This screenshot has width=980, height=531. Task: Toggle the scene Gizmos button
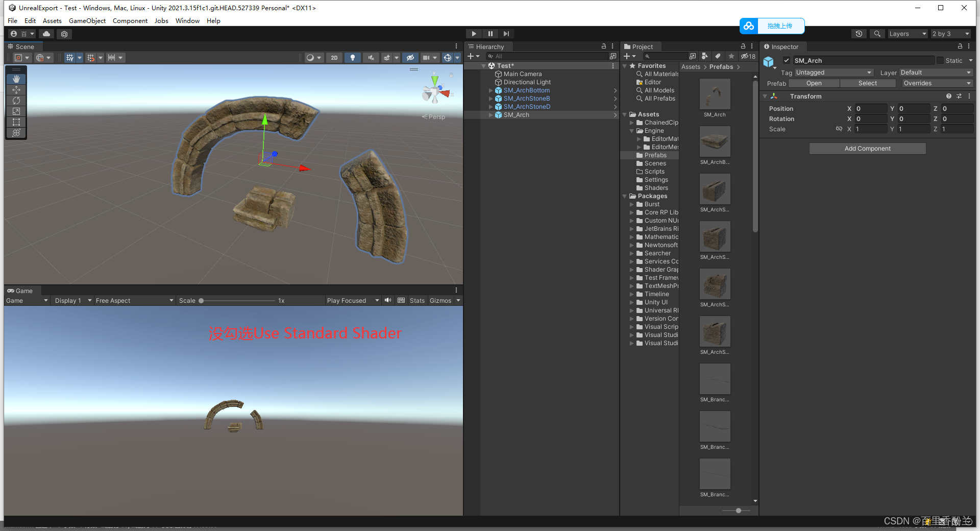point(447,58)
